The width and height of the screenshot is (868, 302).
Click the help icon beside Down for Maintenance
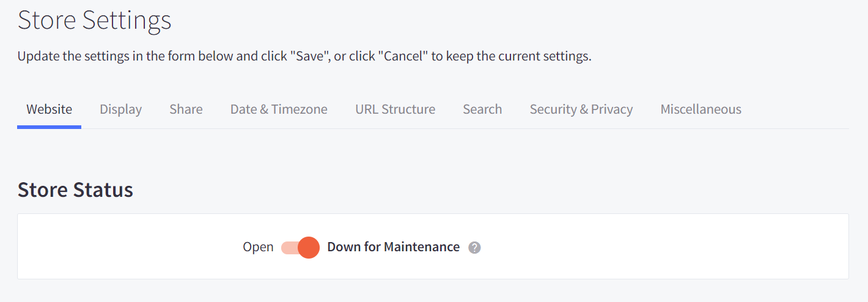474,248
